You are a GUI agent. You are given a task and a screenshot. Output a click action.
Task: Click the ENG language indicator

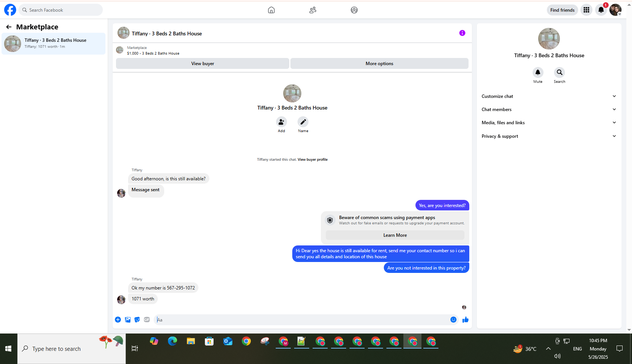[x=577, y=349]
